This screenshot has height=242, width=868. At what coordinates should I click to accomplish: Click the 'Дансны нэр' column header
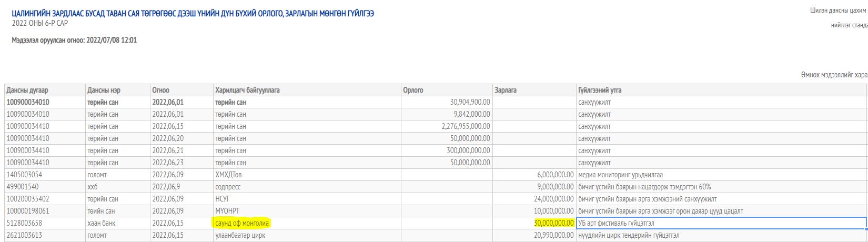tap(104, 90)
